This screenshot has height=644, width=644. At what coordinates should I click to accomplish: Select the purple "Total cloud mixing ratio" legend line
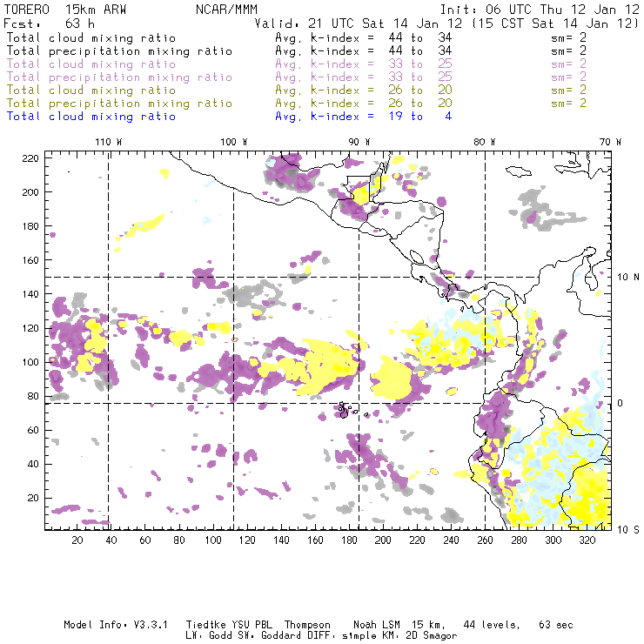point(91,64)
